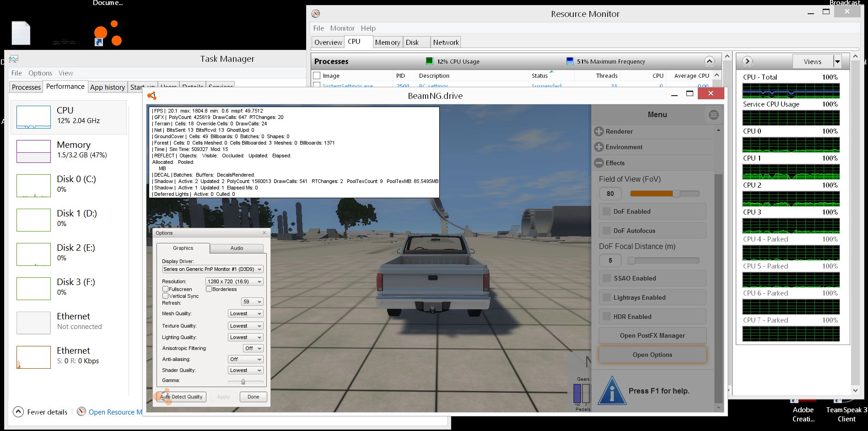Screen dimensions: 868x431
Task: Click the BeamNG.drive title bar icon
Action: (x=152, y=96)
